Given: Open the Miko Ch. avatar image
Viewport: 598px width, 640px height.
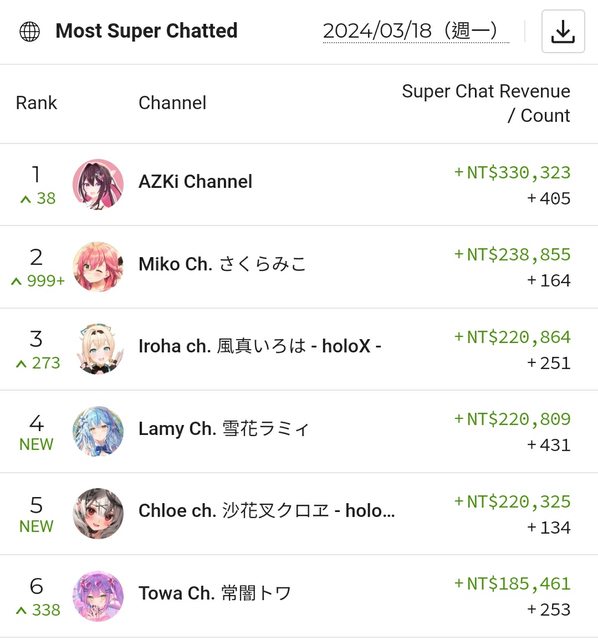Looking at the screenshot, I should 98,267.
